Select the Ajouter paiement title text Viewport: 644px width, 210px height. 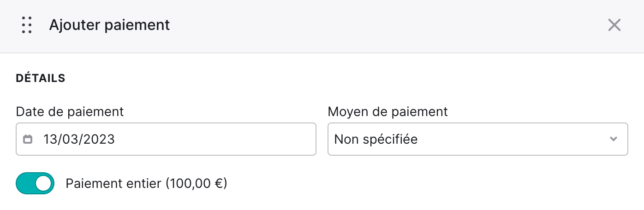109,25
